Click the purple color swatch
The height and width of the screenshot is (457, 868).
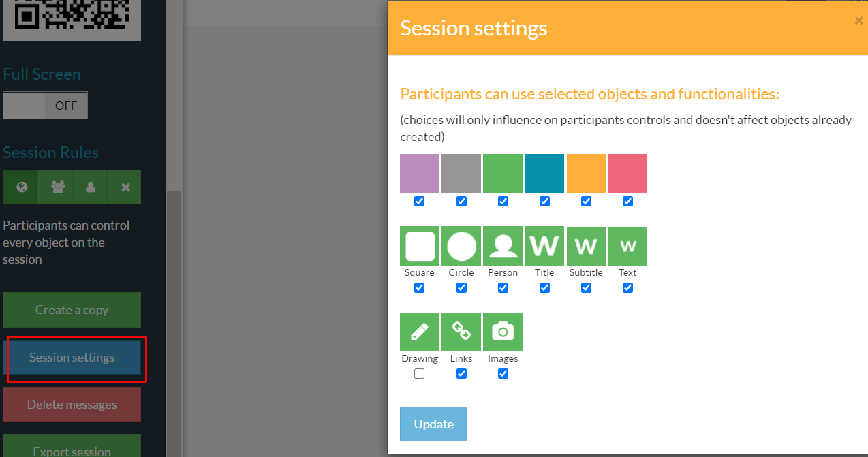pos(420,173)
